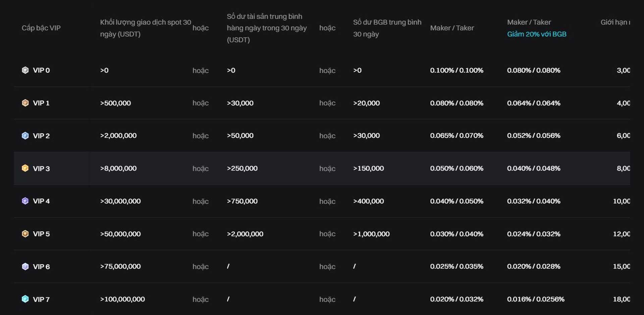Viewport: 644px width, 315px height.
Task: Click the '0.040% / 0.048%' discounted fee cell
Action: click(534, 169)
